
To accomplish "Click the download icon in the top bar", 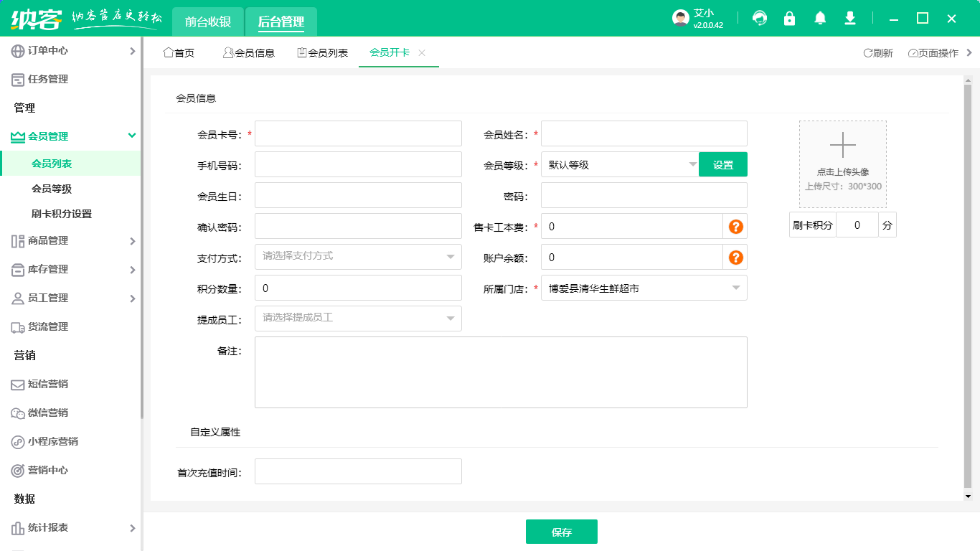I will (849, 18).
